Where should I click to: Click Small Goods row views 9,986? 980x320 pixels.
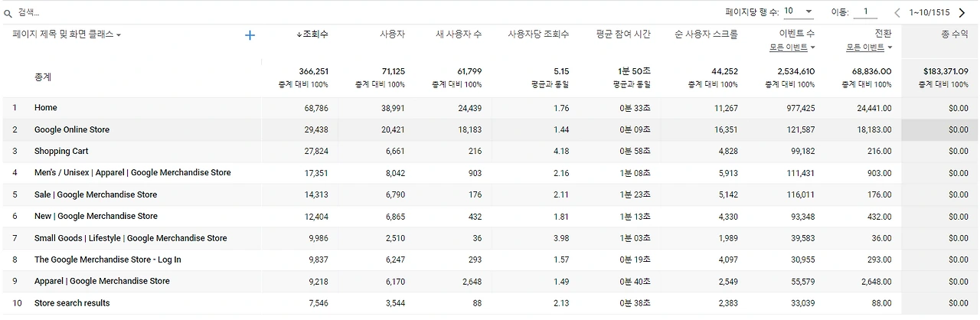(x=318, y=238)
